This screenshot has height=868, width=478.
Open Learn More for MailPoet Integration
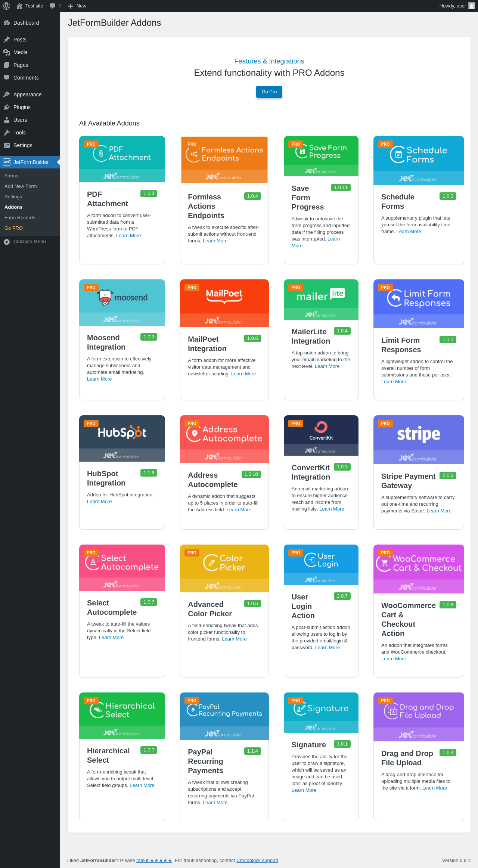(243, 374)
